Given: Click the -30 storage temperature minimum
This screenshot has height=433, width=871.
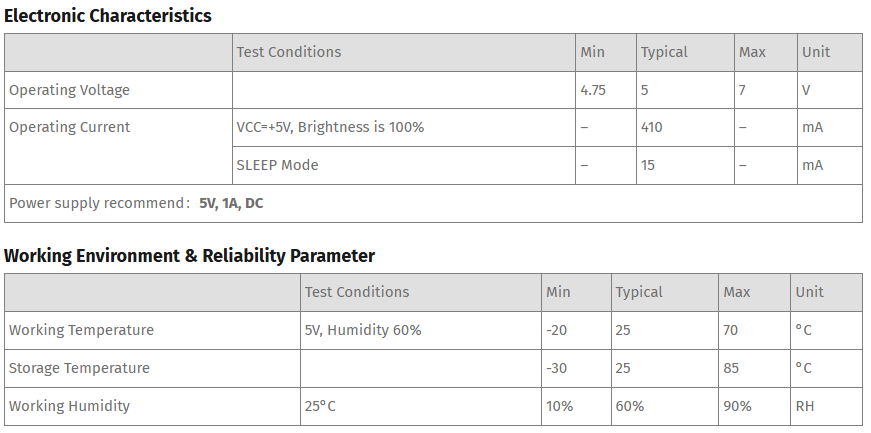Looking at the screenshot, I should coord(556,368).
